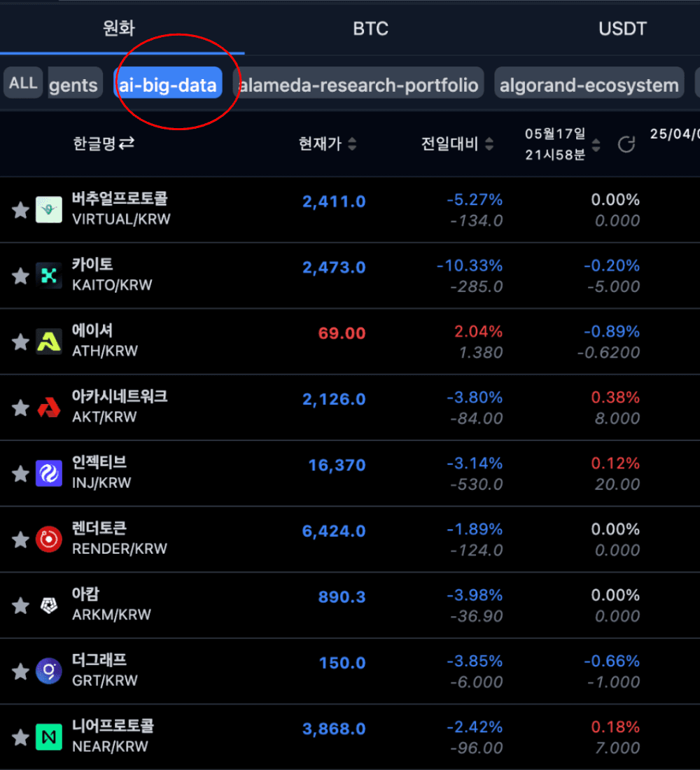Click the swap icon beside 한글명
The height and width of the screenshot is (770, 700).
pos(126,143)
